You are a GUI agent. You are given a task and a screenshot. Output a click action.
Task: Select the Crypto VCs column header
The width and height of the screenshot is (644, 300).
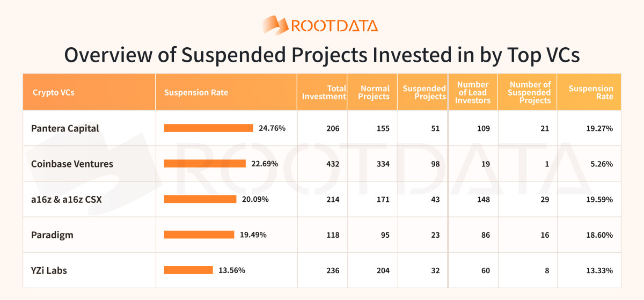(x=54, y=92)
